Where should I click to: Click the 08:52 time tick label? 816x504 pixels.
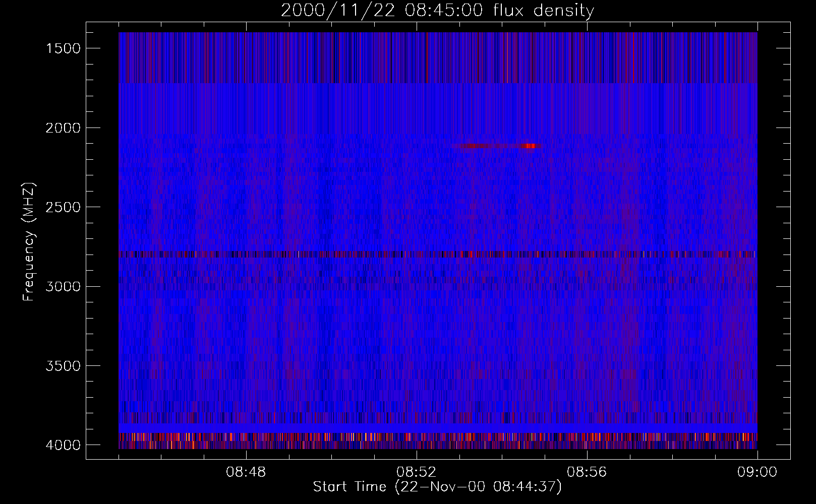pyautogui.click(x=417, y=472)
